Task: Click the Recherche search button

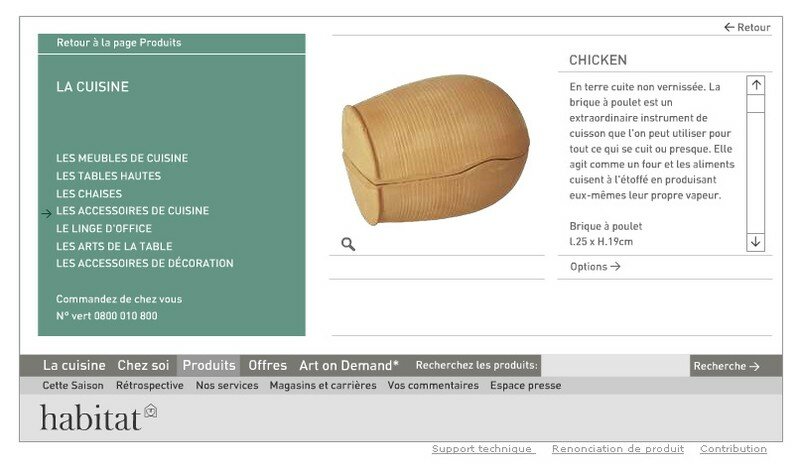Action: [727, 366]
